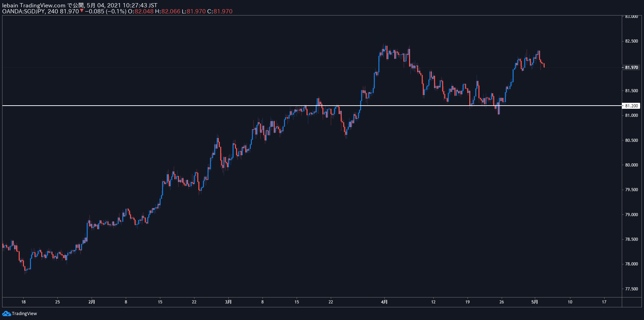Click the 81.000 price axis label
The image size is (644, 320).
[x=631, y=115]
